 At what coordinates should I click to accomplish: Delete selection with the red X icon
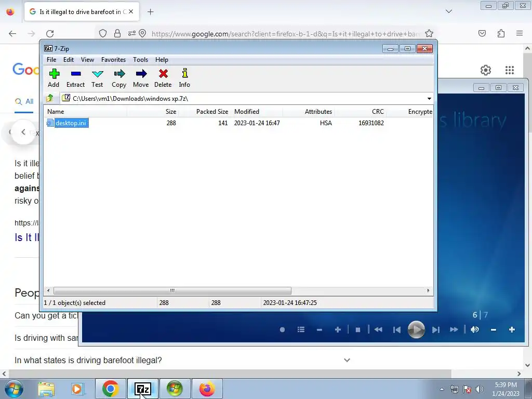click(x=163, y=78)
